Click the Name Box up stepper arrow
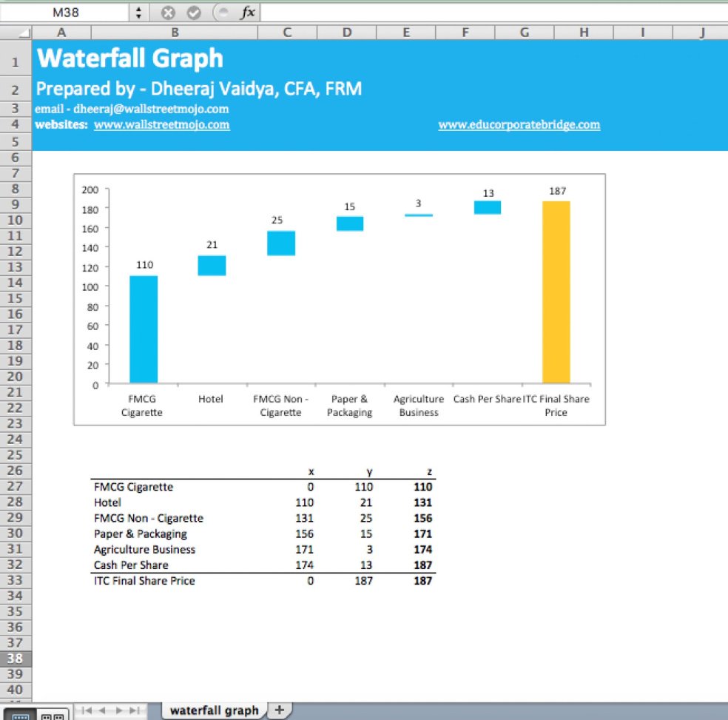Screen dimensions: 728x720 click(138, 8)
